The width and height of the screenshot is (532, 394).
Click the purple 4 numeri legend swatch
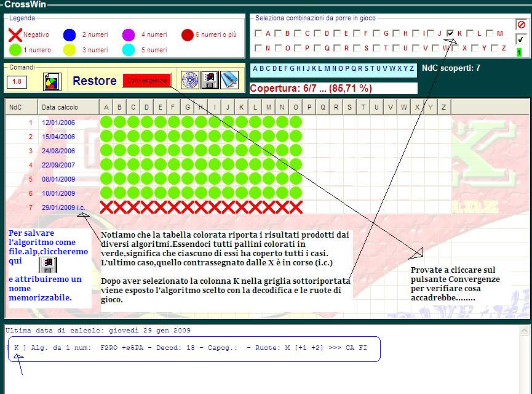point(129,34)
